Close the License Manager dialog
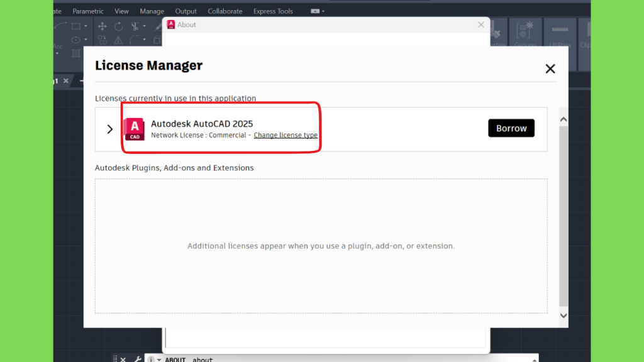The image size is (644, 362). coord(550,69)
